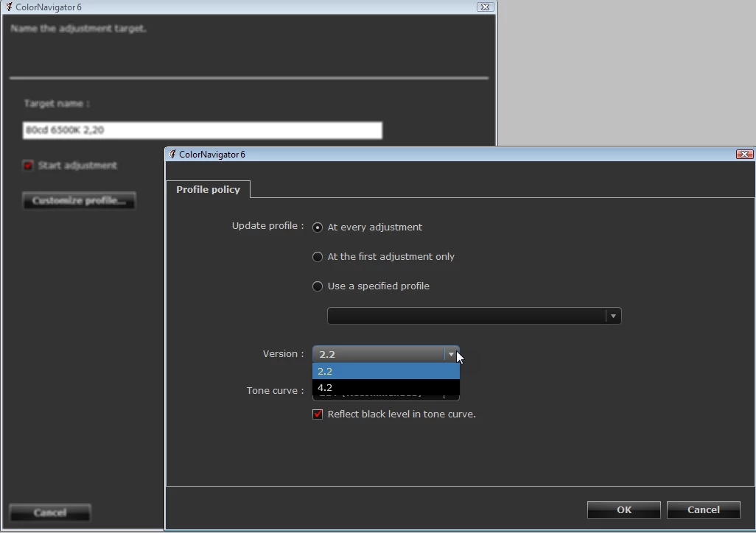Click ColorNavigator icon in front dialog title bar

(172, 154)
